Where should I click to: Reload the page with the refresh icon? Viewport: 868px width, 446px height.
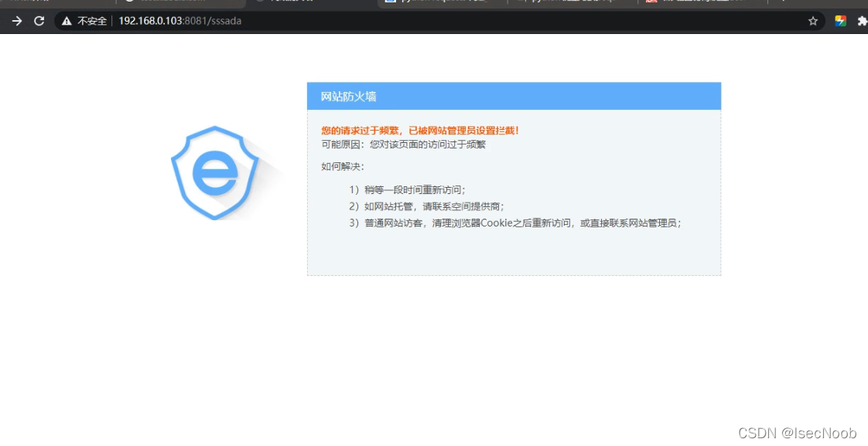39,21
